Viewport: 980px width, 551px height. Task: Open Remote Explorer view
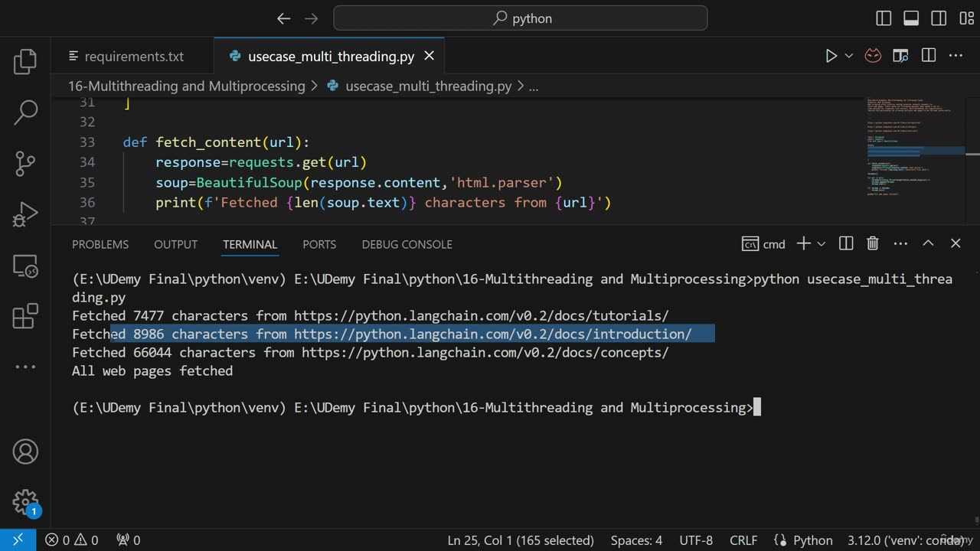point(25,266)
